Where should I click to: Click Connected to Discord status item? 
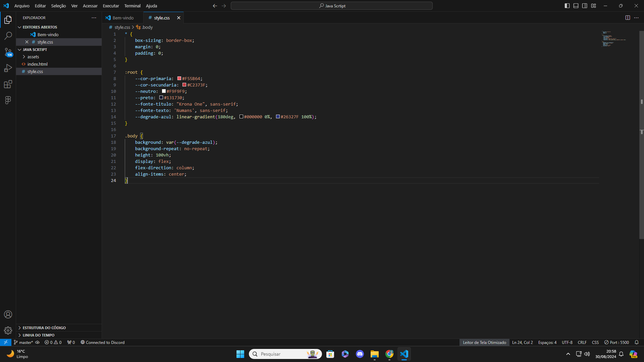click(x=102, y=342)
